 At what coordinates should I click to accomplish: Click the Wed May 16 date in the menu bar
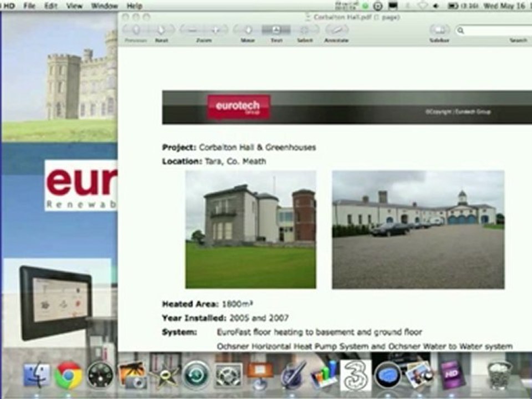pos(504,6)
